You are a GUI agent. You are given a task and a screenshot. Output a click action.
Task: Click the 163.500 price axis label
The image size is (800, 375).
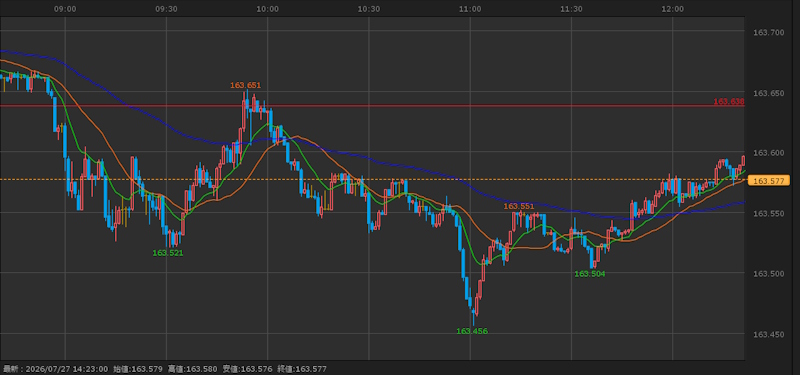768,274
